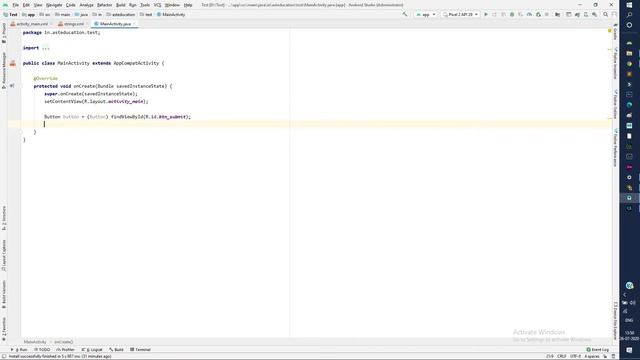Open the View menu
This screenshot has width=640, height=360.
[38, 5]
